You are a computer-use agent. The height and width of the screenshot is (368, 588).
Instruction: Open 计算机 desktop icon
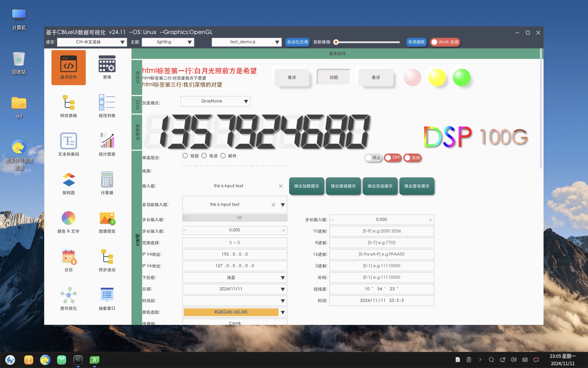[19, 19]
